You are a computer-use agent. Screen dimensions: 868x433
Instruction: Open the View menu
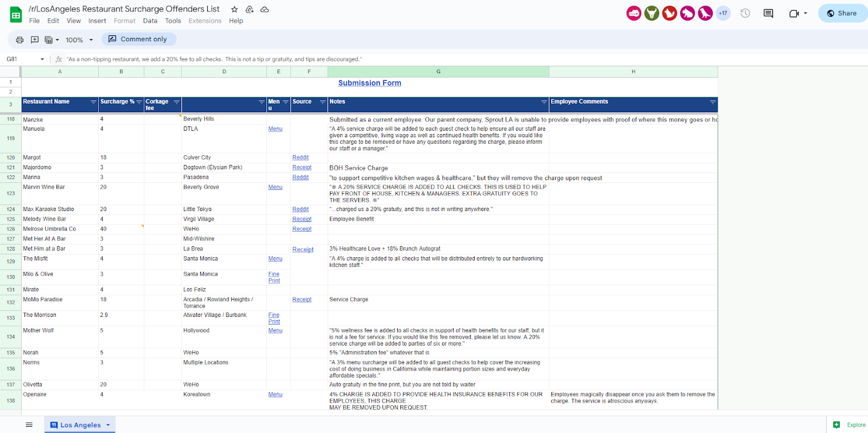click(x=74, y=21)
